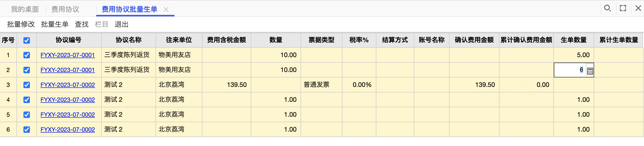
Task: Open the calculator icon in 生单数量 cell
Action: pyautogui.click(x=590, y=71)
